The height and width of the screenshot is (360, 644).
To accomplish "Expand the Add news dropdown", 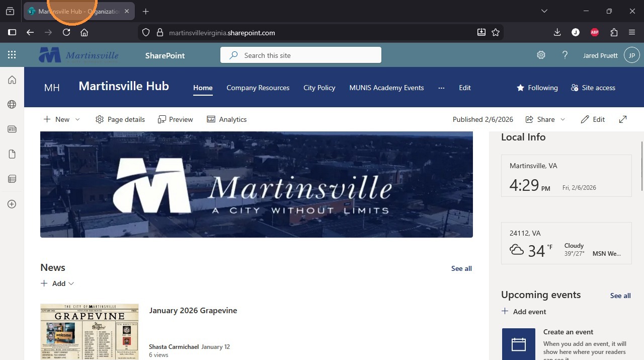I will (57, 283).
